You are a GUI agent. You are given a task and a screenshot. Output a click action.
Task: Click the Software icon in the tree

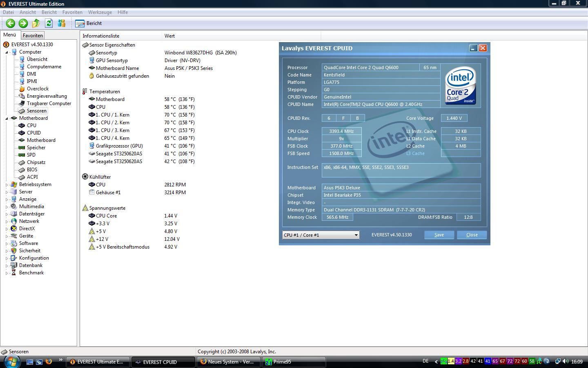14,243
